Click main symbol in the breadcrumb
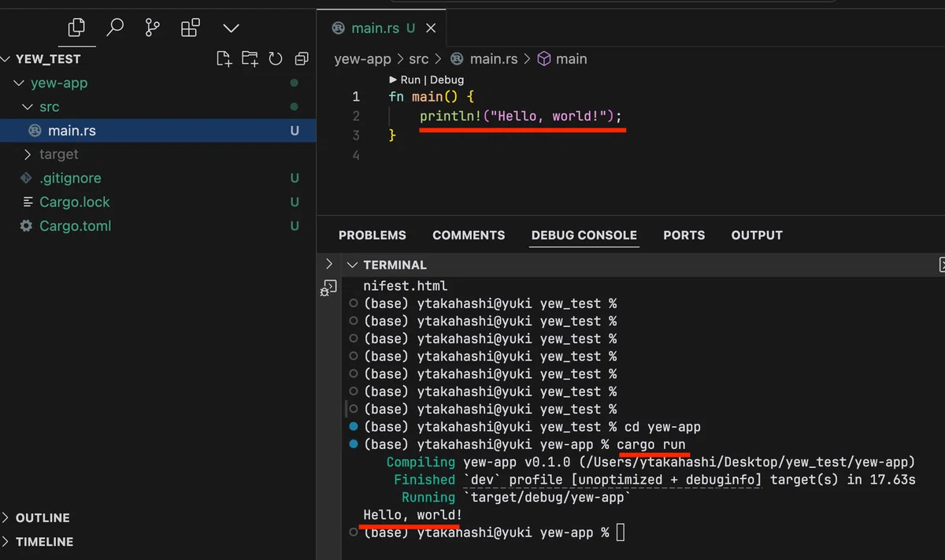The image size is (945, 560). [571, 59]
